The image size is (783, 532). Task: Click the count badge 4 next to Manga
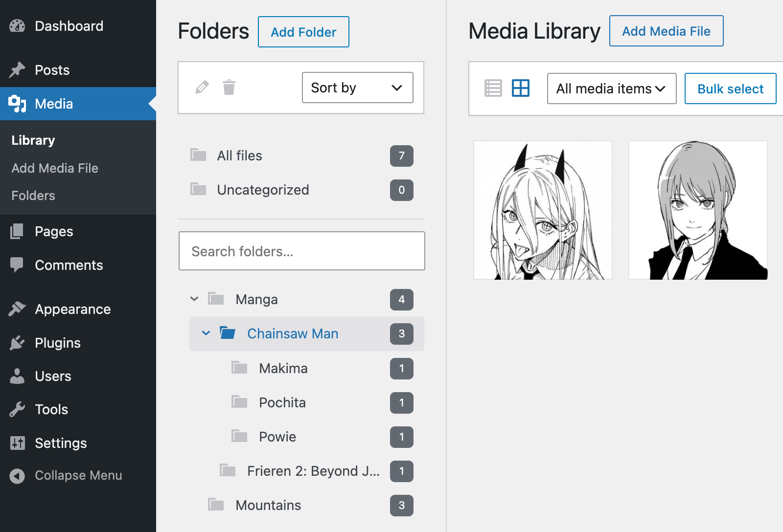(402, 299)
